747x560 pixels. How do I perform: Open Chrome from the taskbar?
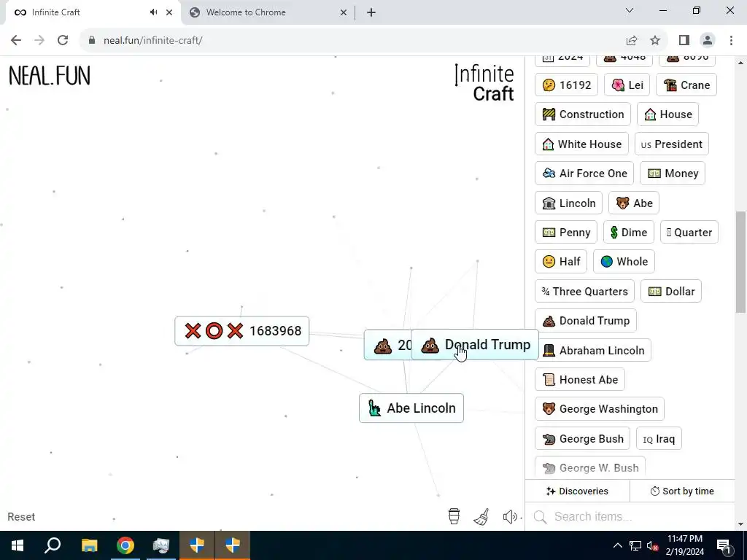pos(125,545)
